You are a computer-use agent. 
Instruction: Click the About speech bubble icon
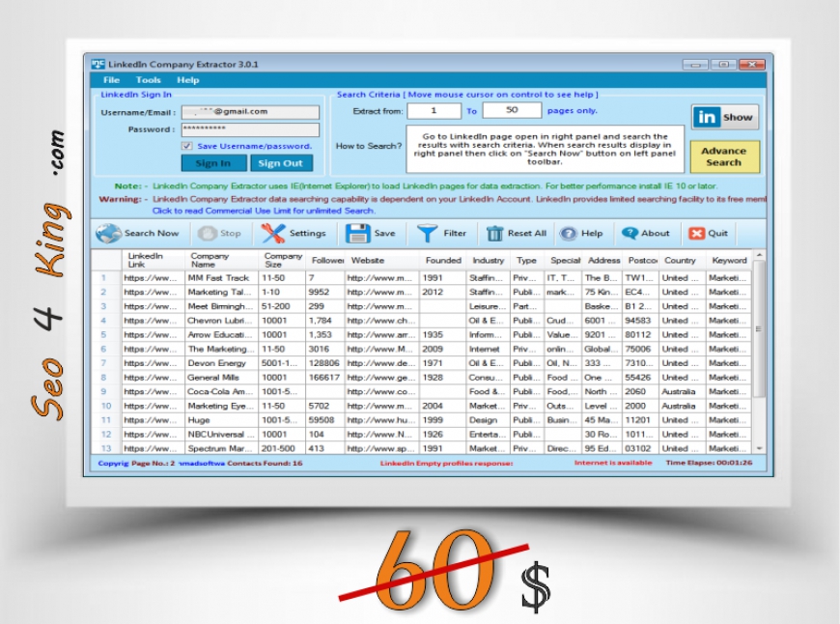[x=630, y=233]
